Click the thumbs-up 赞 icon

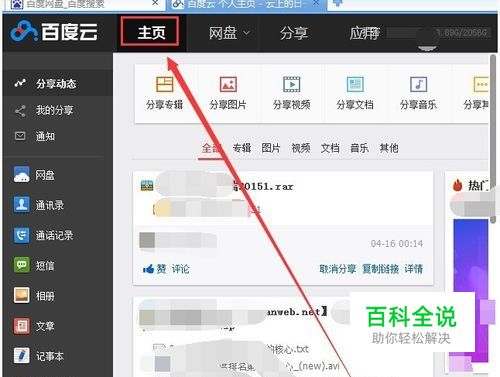(x=148, y=269)
